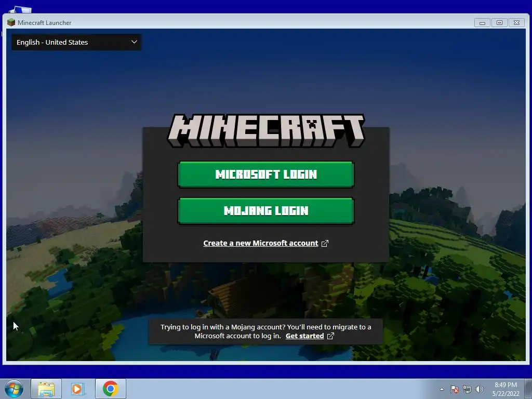Open the volume speaker tray icon
The image size is (532, 399).
tap(480, 389)
